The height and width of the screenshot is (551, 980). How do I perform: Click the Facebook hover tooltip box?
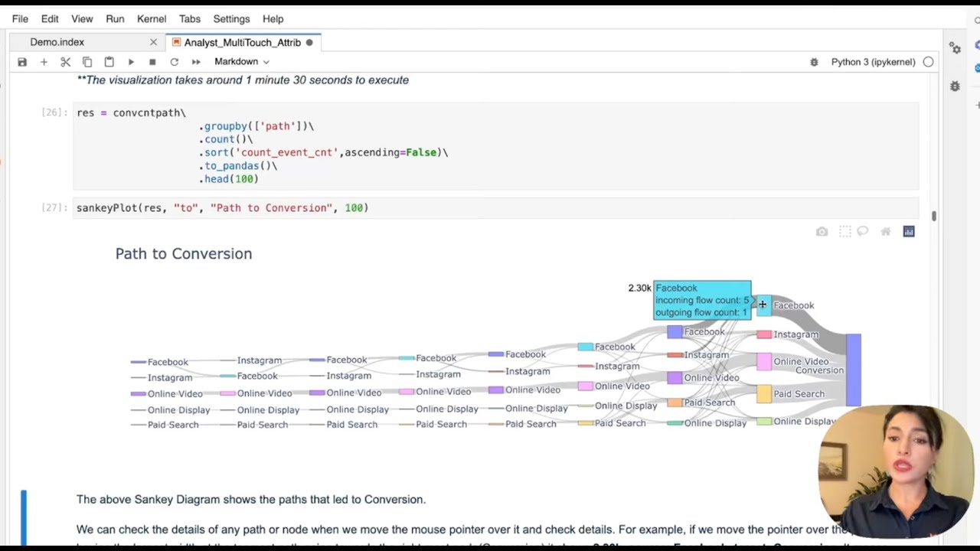pos(702,300)
